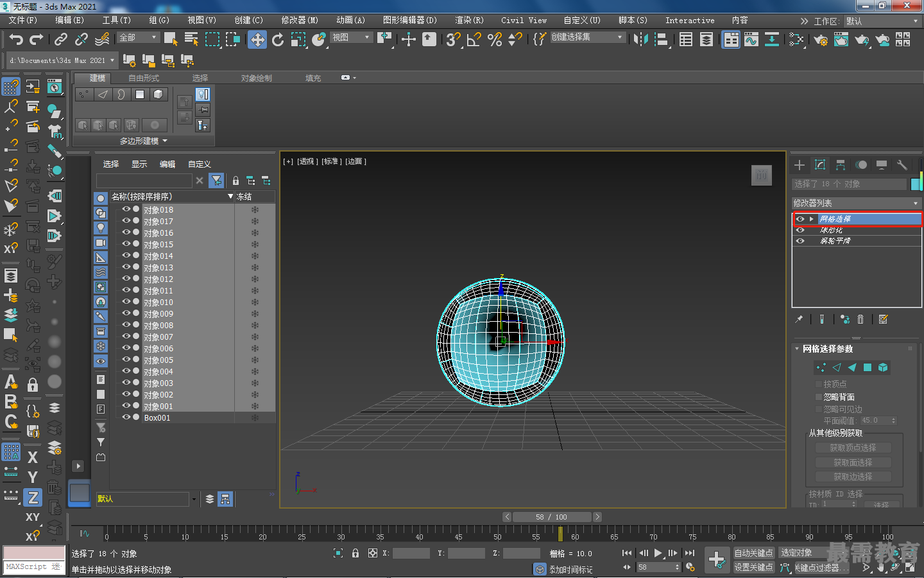Toggle Angle Snap icon

click(474, 40)
